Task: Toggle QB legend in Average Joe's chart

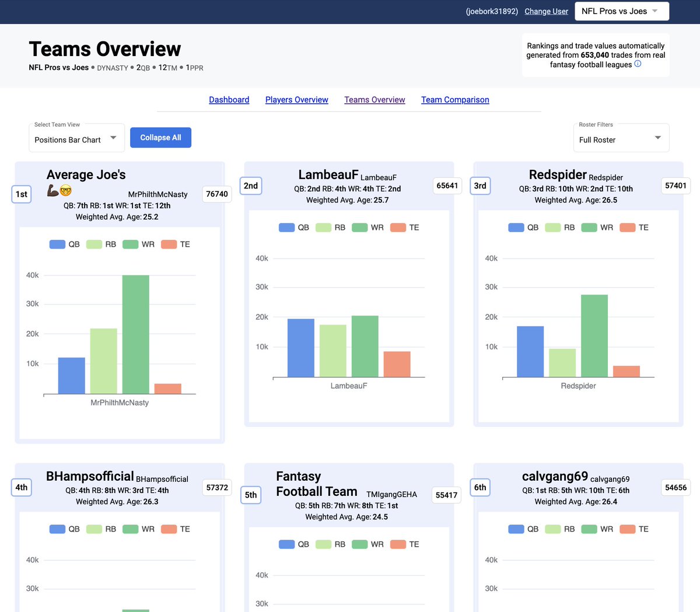Action: click(x=64, y=244)
